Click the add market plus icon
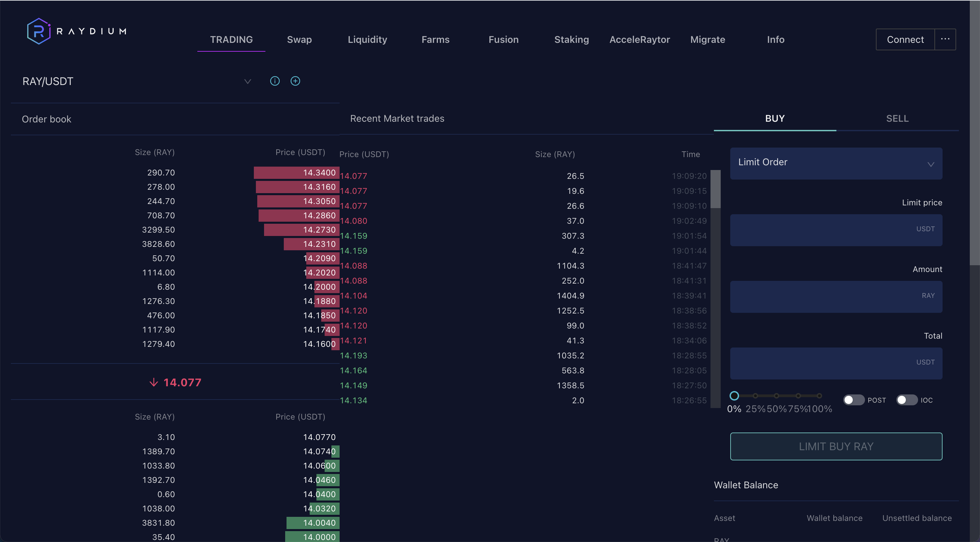The image size is (980, 542). click(295, 81)
